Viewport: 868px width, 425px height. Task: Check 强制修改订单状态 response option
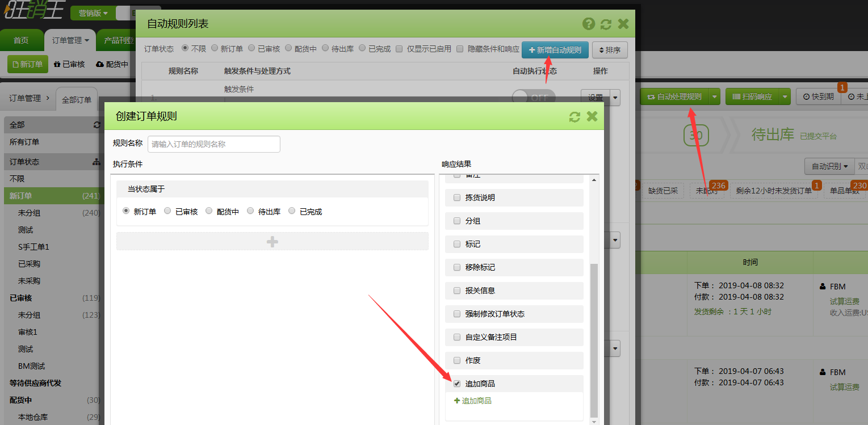457,314
